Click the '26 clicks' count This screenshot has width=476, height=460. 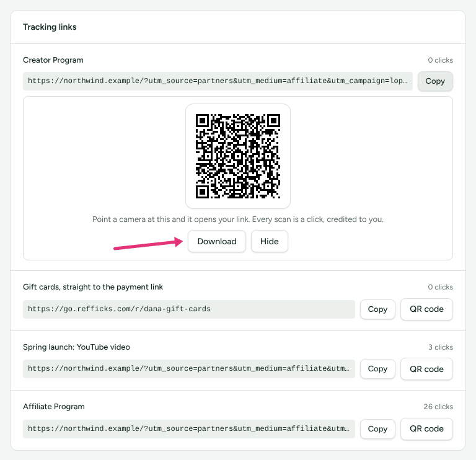438,407
